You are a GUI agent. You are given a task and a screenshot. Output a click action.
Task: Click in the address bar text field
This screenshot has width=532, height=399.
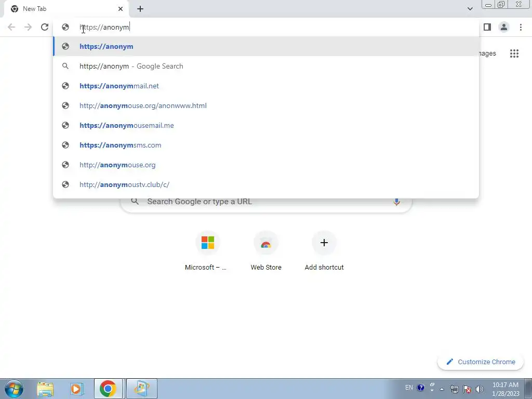coord(266,27)
